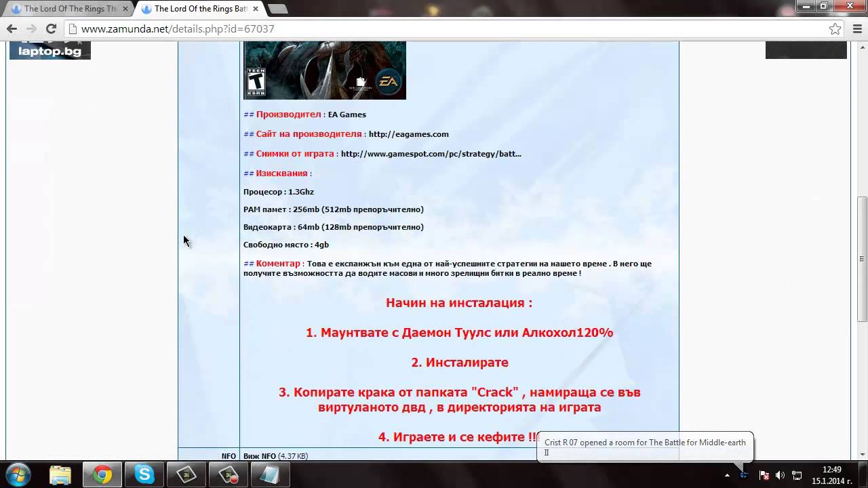Open the network connection tray icon

pos(797,475)
